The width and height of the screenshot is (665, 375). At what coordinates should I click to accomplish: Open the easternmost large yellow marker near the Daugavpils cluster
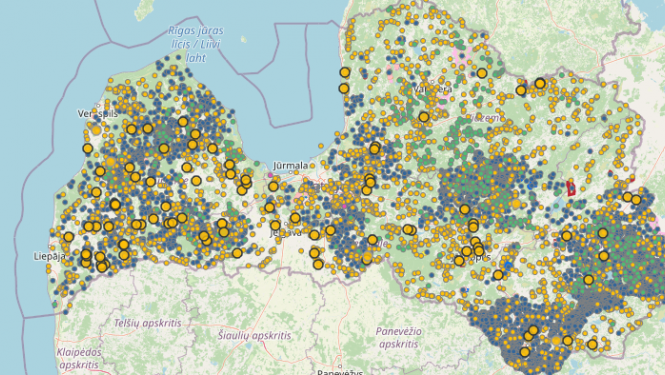[x=592, y=344]
